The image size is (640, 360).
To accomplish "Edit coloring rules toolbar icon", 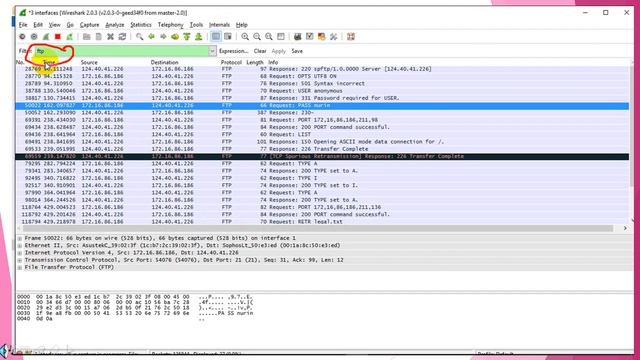I will 322,37.
